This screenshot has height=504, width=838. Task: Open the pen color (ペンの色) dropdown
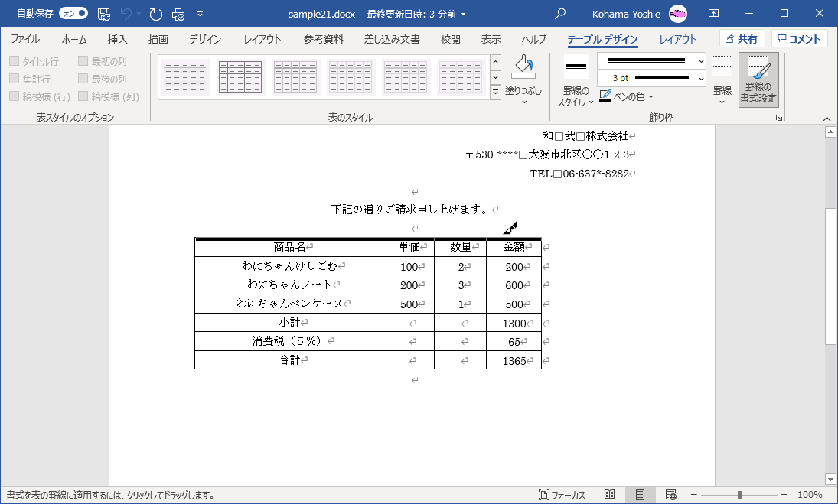626,96
